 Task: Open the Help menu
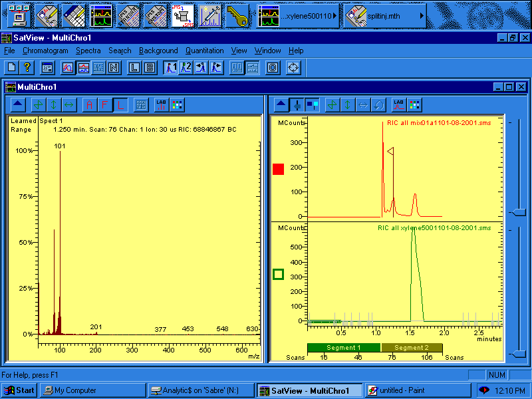point(296,51)
